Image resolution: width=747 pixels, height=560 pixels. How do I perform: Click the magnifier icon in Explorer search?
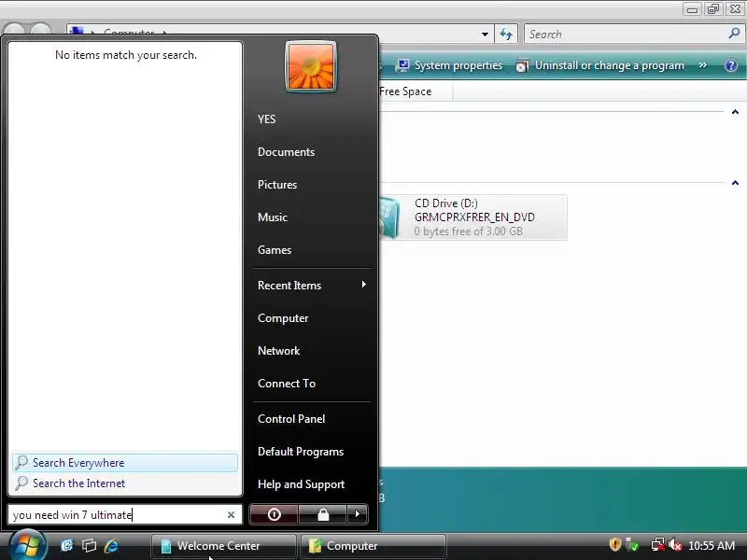pos(734,34)
